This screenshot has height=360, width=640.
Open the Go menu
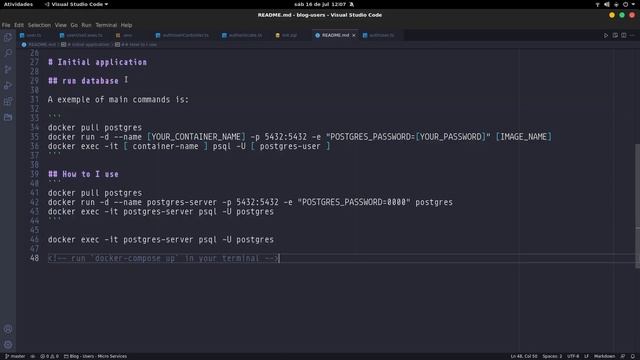pos(74,25)
